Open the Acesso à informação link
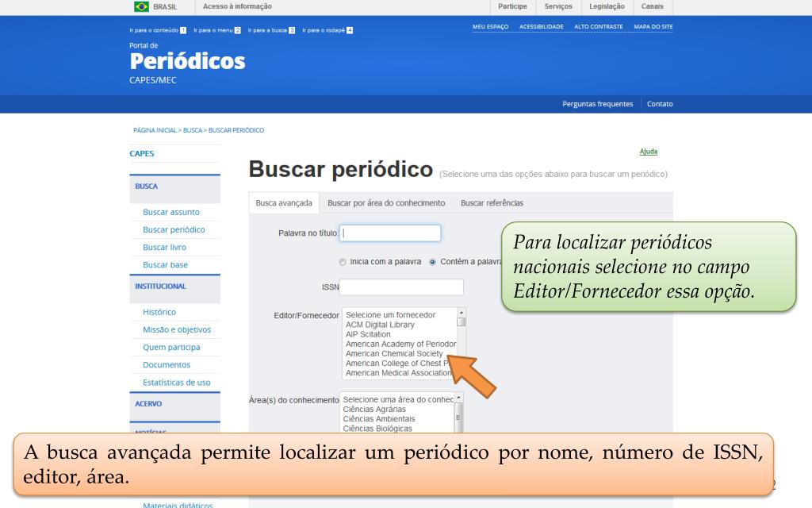Image resolution: width=812 pixels, height=508 pixels. pyautogui.click(x=237, y=6)
